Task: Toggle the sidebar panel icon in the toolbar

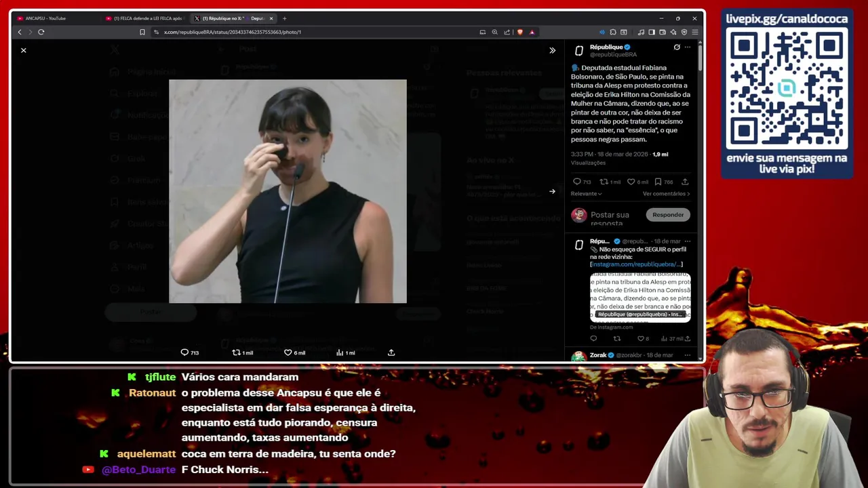Action: click(652, 32)
